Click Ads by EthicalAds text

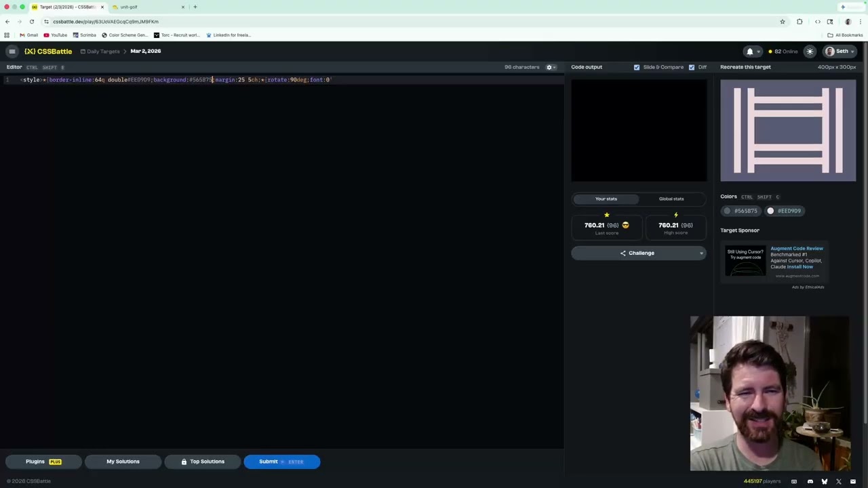[x=808, y=287]
